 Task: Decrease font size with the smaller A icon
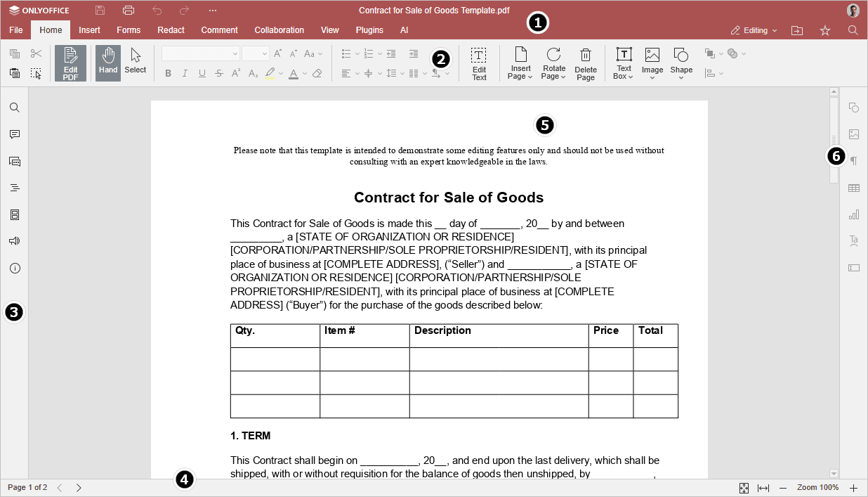click(x=294, y=53)
